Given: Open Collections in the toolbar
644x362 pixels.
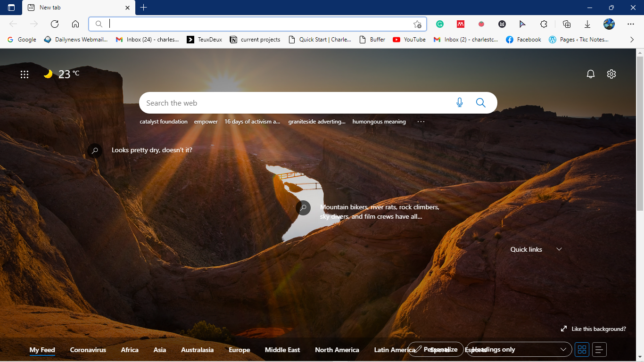Looking at the screenshot, I should (566, 24).
